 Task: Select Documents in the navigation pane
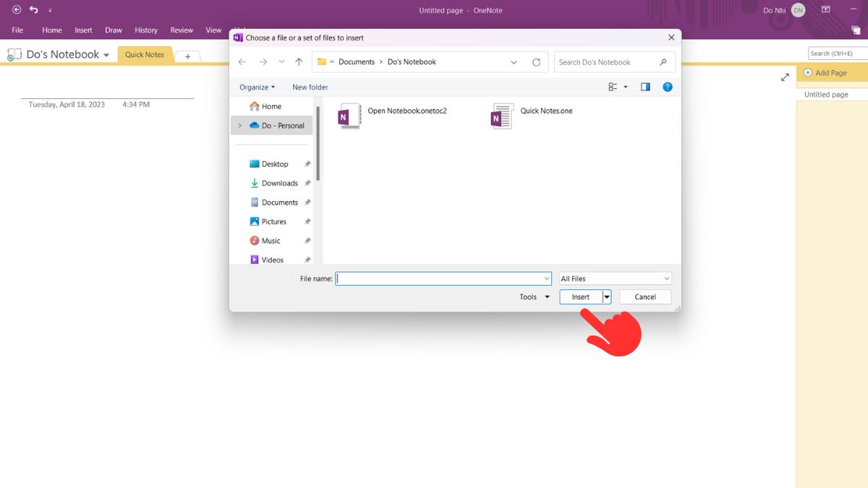click(x=280, y=202)
